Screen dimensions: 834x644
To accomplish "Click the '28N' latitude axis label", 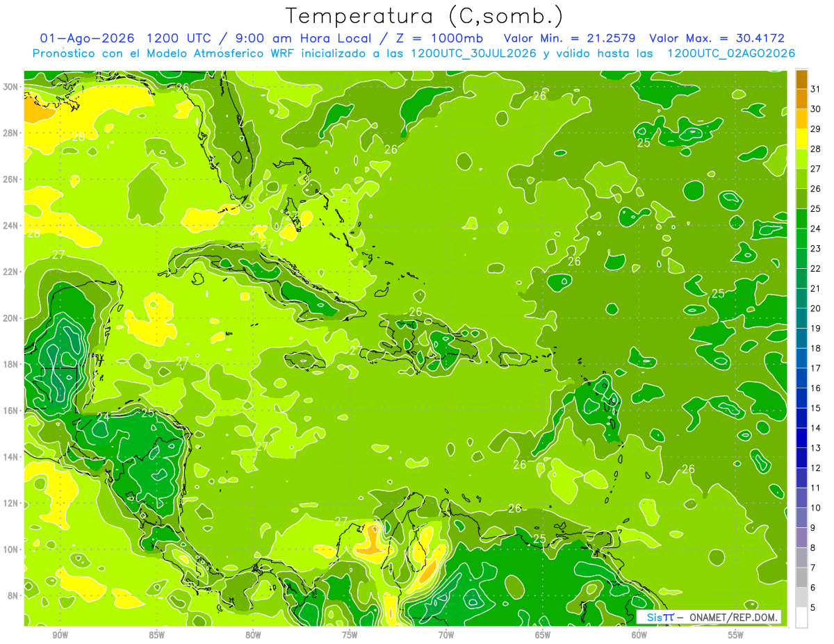I will [11, 133].
